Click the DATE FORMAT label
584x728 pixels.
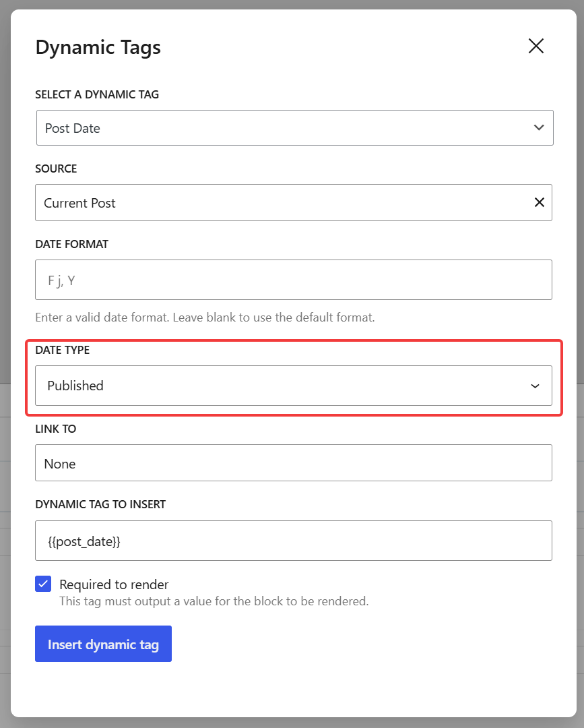72,244
